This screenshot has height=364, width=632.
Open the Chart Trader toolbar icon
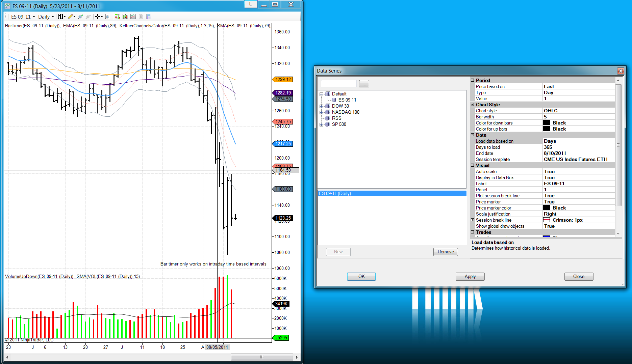click(x=117, y=17)
